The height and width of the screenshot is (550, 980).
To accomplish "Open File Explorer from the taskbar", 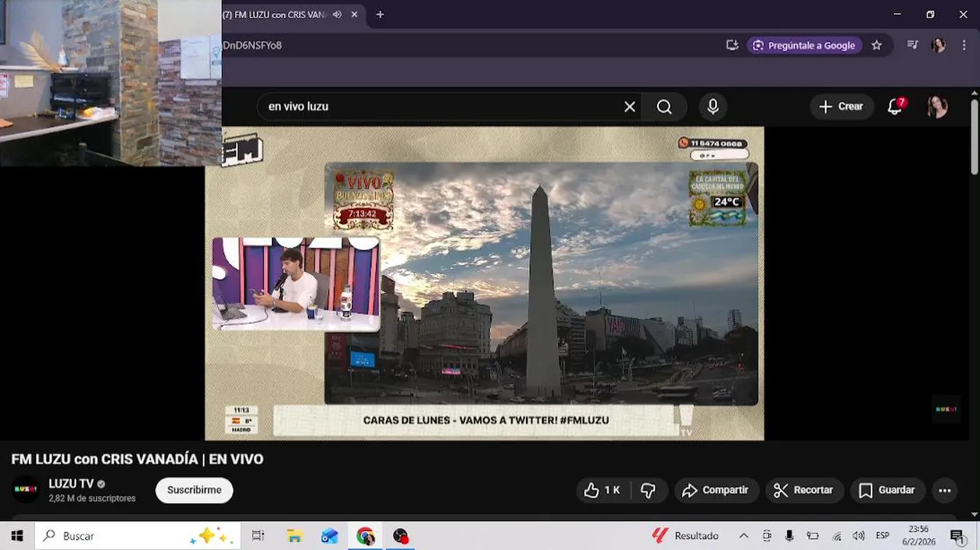I will [295, 536].
